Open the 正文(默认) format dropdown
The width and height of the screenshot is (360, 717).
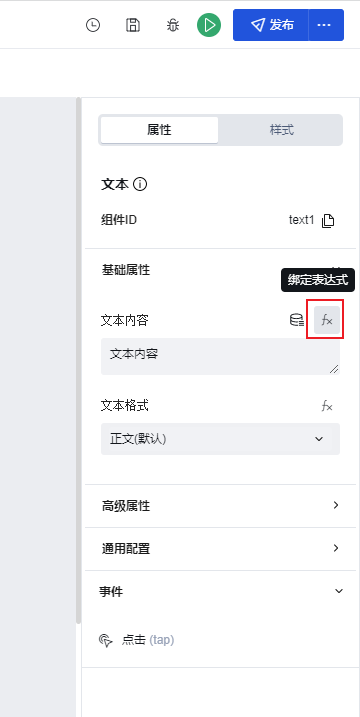tap(220, 439)
